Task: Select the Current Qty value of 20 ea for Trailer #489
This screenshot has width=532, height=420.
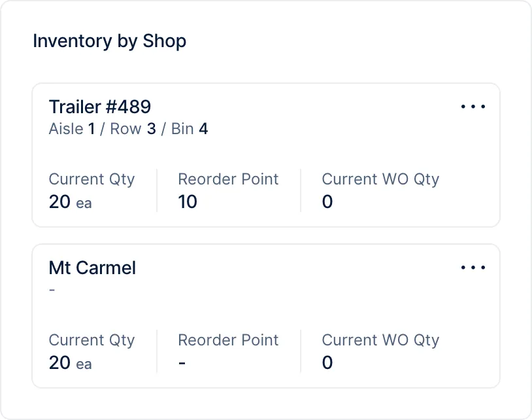Action: pyautogui.click(x=68, y=202)
